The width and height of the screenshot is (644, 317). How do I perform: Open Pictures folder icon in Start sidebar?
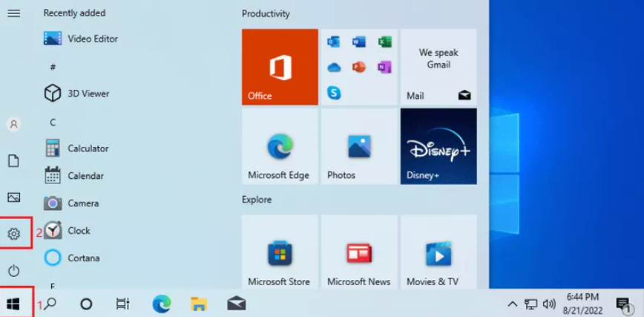pyautogui.click(x=13, y=197)
